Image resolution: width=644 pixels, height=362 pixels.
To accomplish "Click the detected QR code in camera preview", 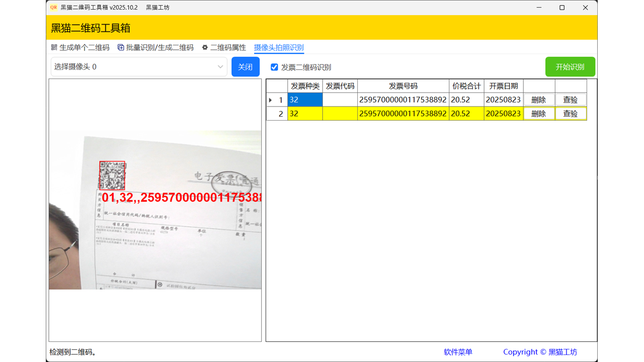I will (x=112, y=175).
